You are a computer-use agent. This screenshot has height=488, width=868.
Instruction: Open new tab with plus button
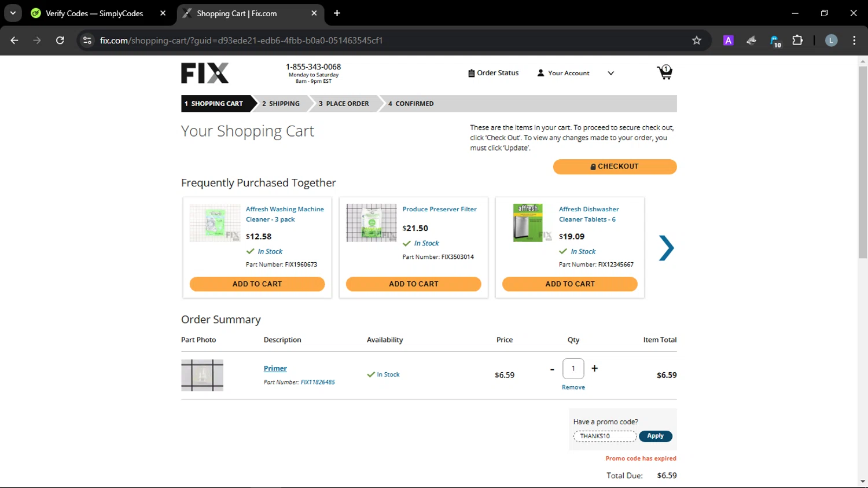[337, 13]
